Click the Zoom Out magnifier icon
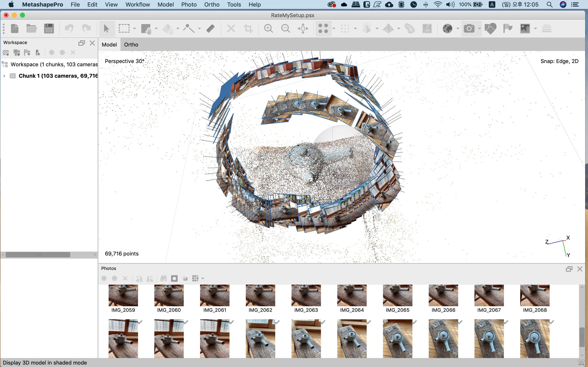 [285, 29]
